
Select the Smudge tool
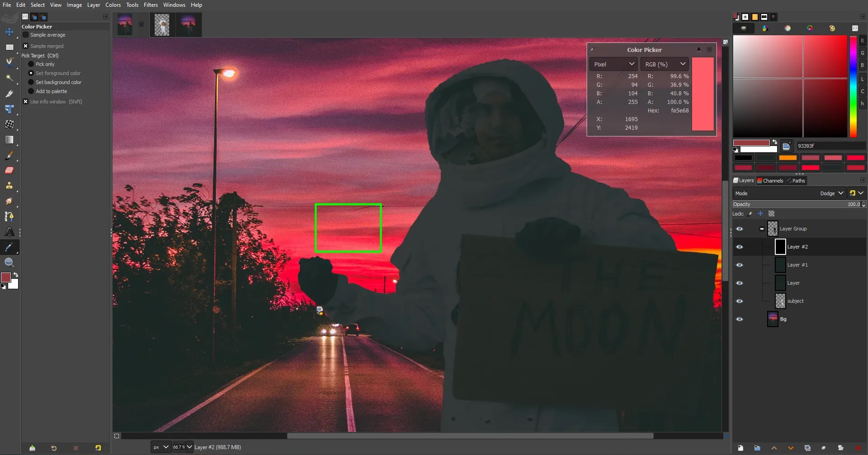[x=9, y=201]
